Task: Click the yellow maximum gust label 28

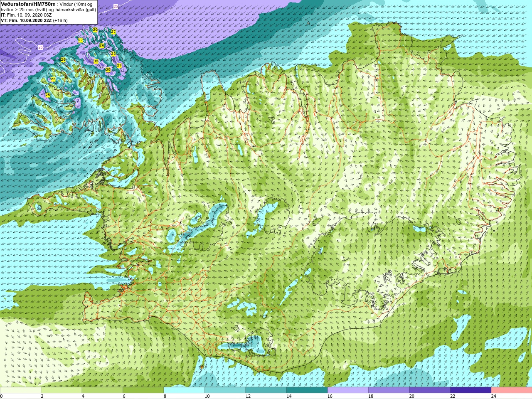Action: (113, 54)
